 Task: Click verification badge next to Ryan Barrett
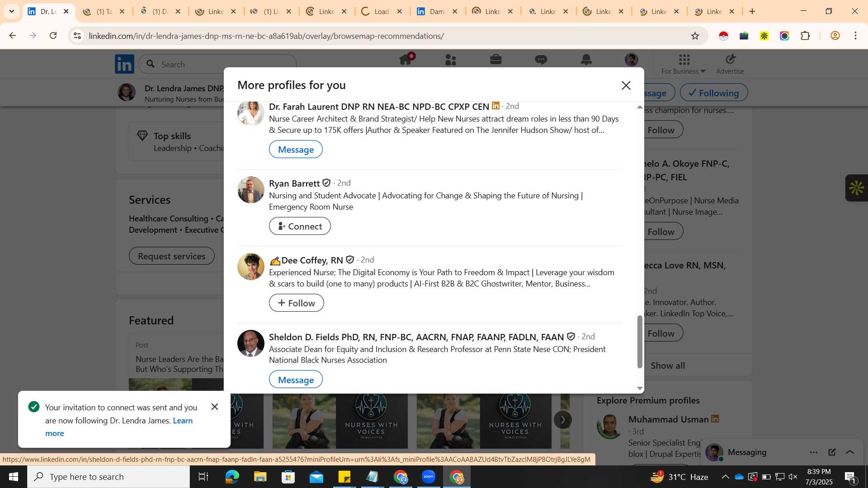pyautogui.click(x=326, y=183)
